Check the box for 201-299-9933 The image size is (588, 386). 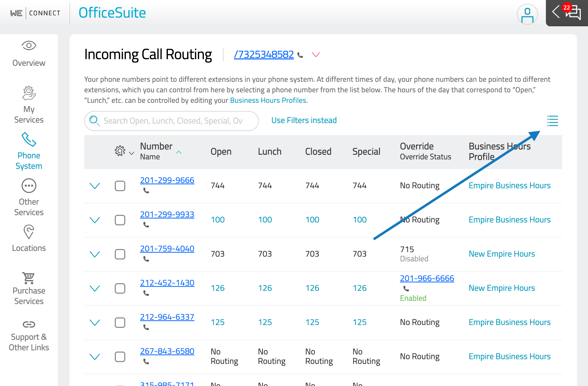120,220
